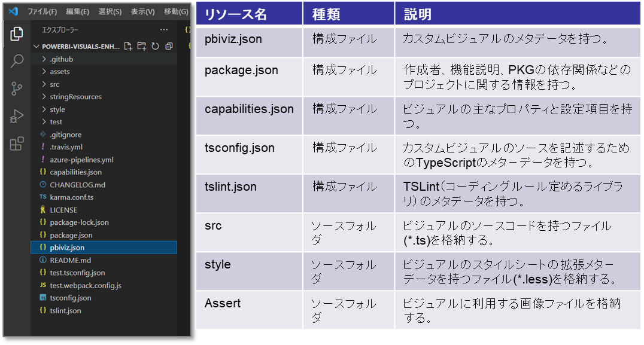Viewport: 644px width, 345px height.
Task: Open the ファイル(F) menu
Action: [x=42, y=11]
